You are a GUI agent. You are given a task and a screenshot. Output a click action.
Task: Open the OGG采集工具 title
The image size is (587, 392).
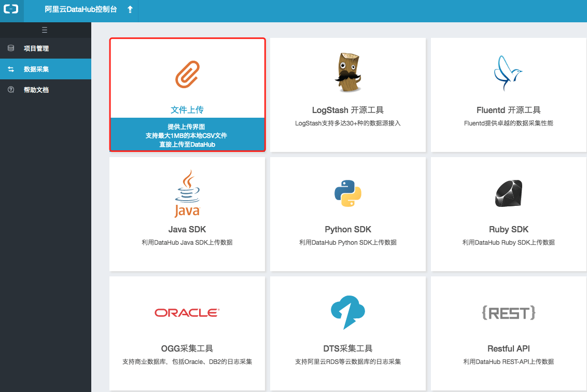coord(187,348)
